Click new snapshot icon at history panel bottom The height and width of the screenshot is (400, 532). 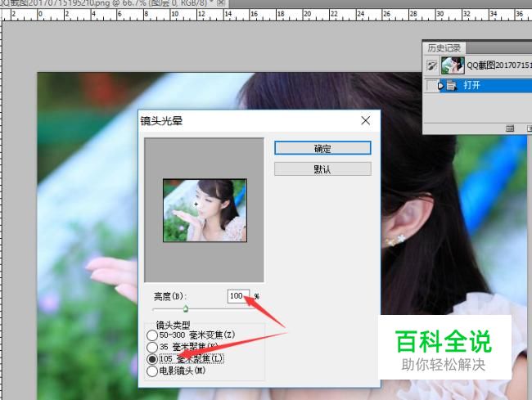[x=510, y=128]
